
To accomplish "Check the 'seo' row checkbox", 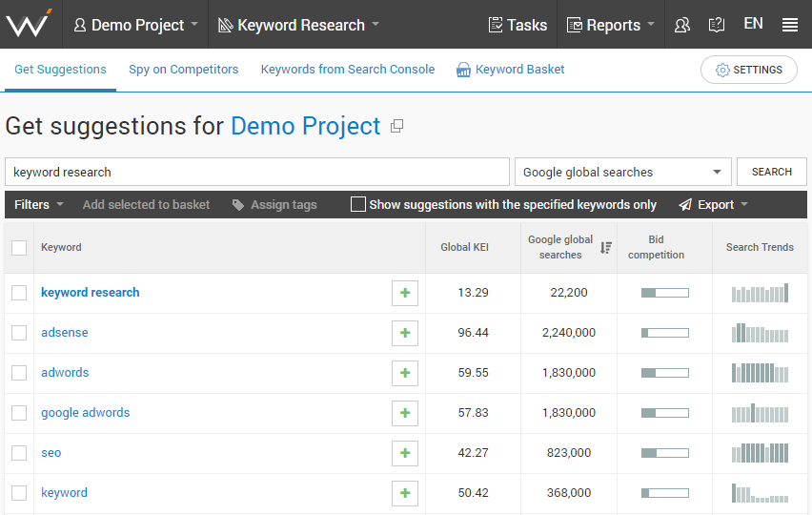I will [19, 453].
